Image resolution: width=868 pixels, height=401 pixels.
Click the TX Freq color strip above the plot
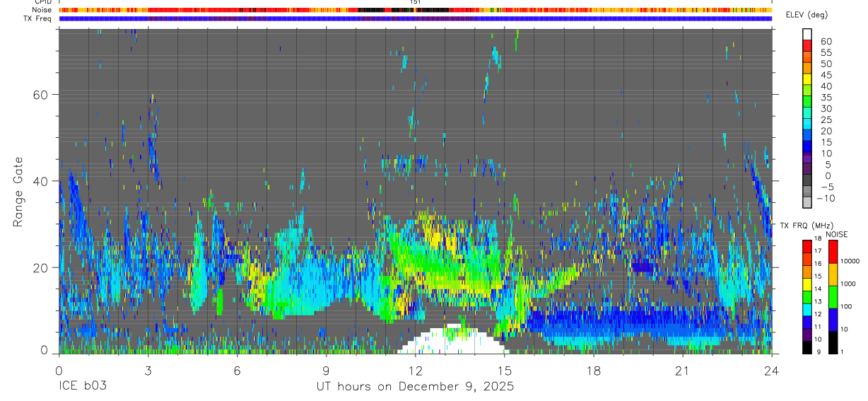415,18
